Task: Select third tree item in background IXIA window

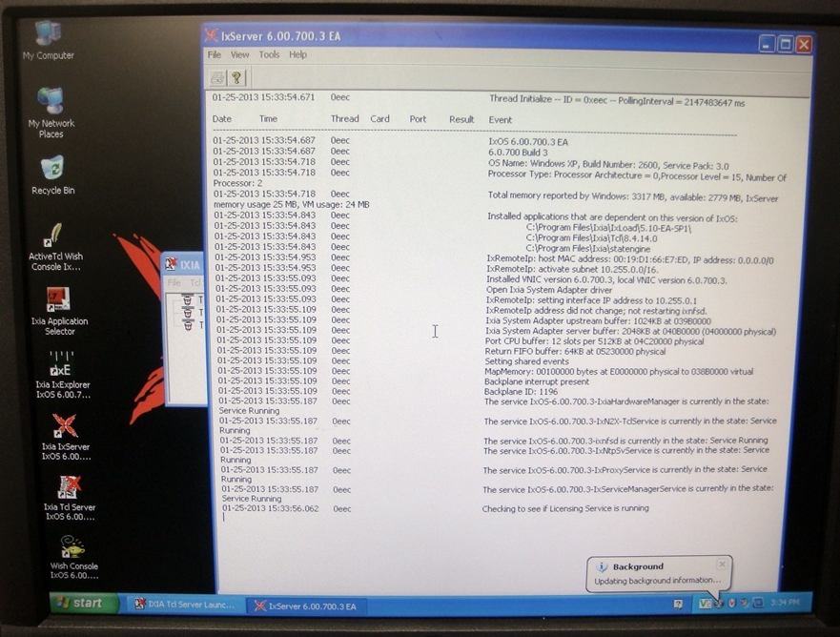Action: click(192, 325)
